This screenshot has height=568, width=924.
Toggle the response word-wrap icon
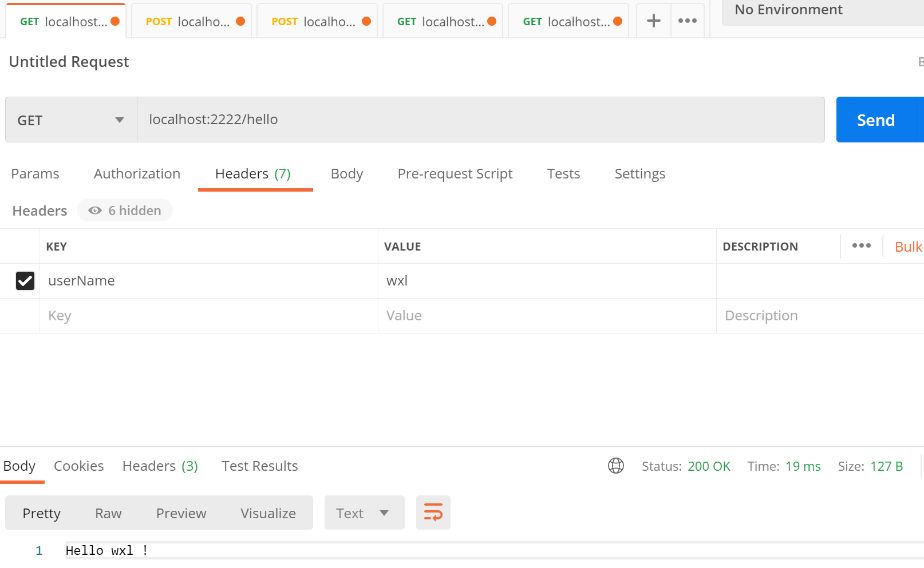433,513
